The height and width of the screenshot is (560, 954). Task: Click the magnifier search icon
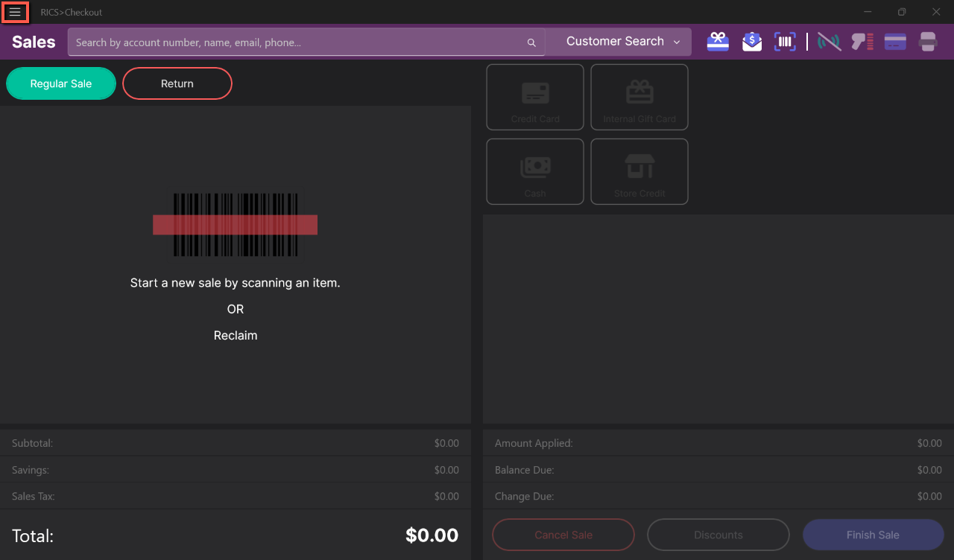tap(531, 42)
